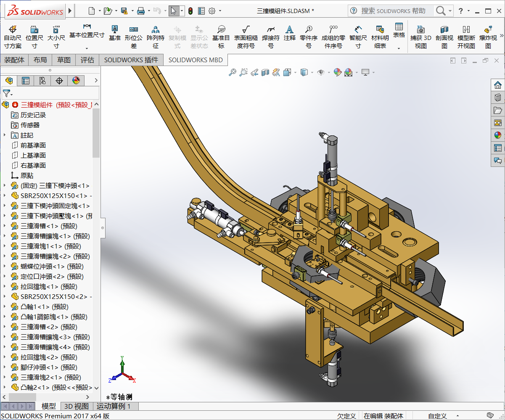Expand the 蝴蝶位冲頭<1> component
This screenshot has width=505, height=420.
5,266
